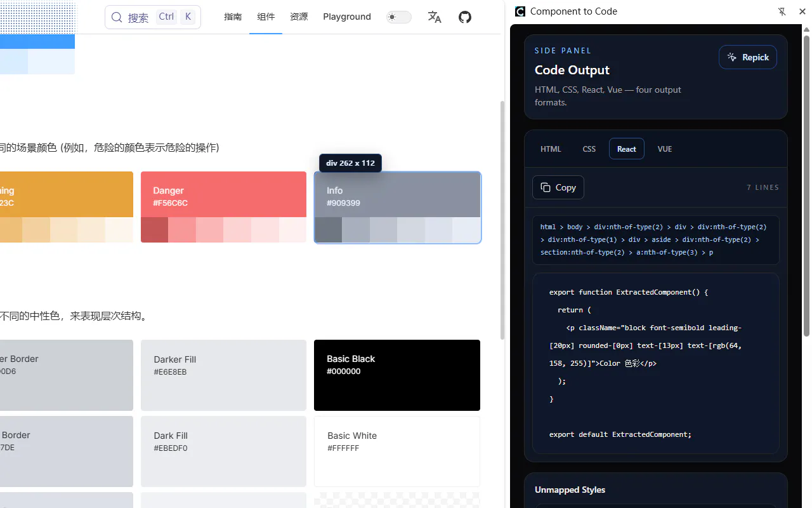812x508 pixels.
Task: Open the Playground navigation link
Action: point(347,17)
